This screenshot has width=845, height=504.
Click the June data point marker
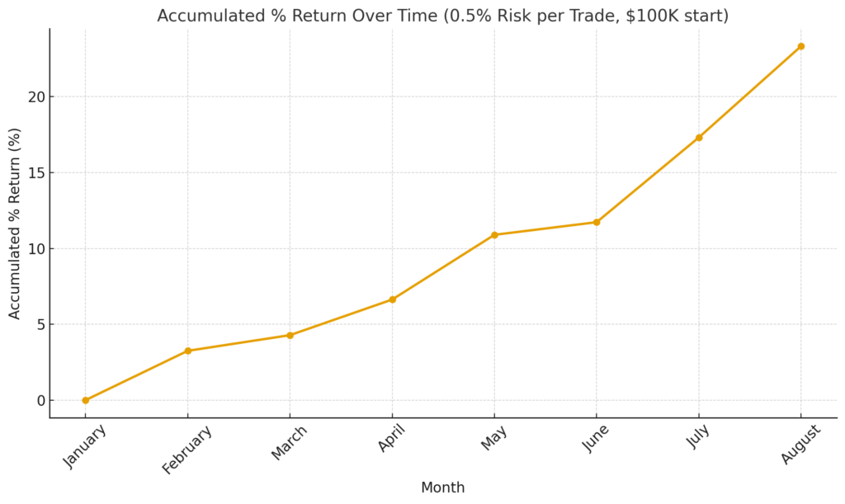(597, 222)
